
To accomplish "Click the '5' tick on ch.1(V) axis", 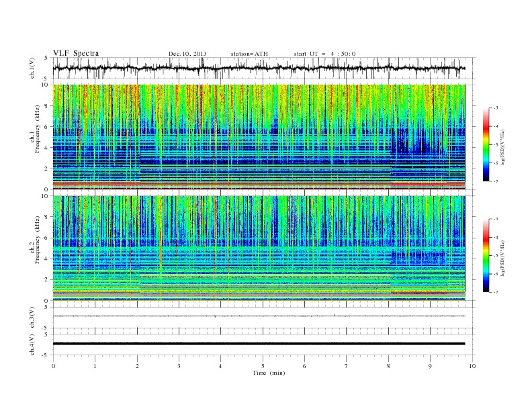I will click(46, 58).
